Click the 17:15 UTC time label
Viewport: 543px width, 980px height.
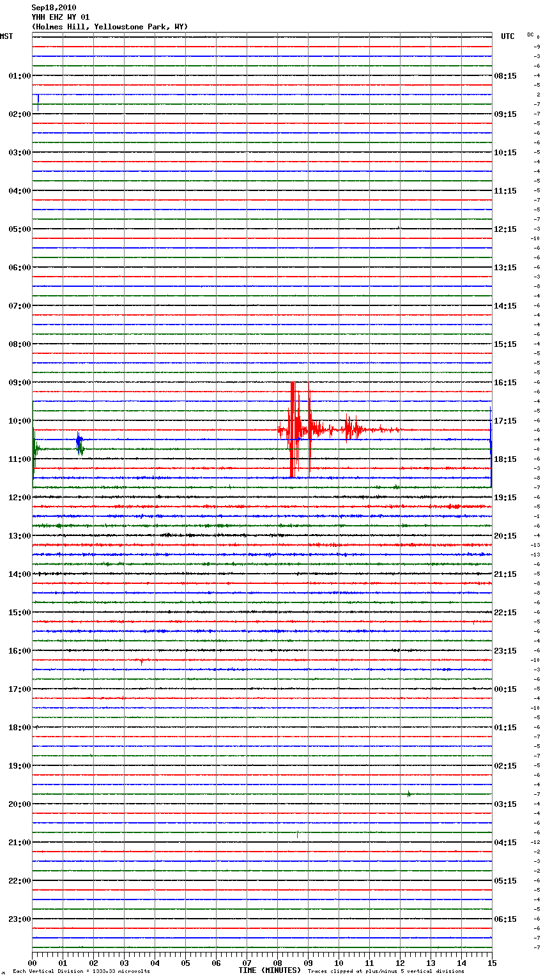click(x=505, y=421)
